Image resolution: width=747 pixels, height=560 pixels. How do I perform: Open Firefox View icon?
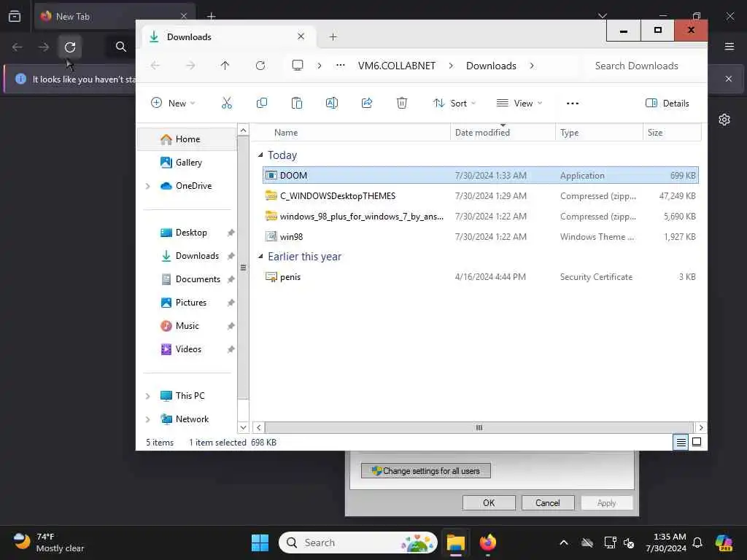15,16
